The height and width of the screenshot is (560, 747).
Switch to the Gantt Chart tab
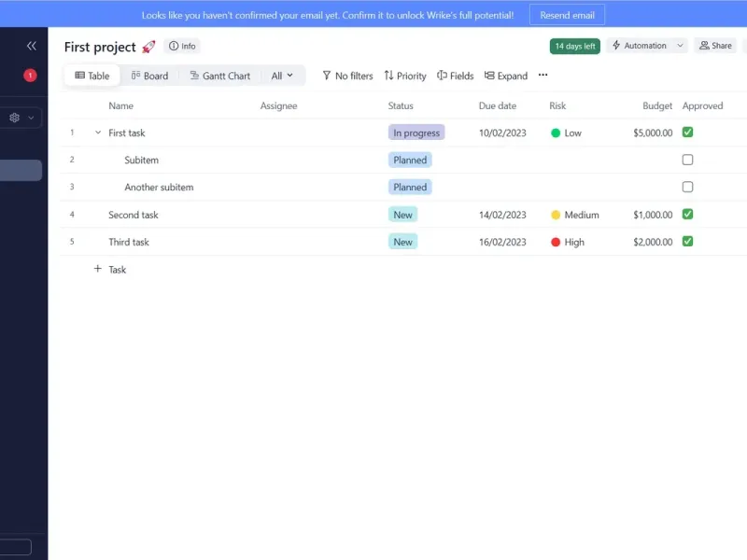point(220,76)
